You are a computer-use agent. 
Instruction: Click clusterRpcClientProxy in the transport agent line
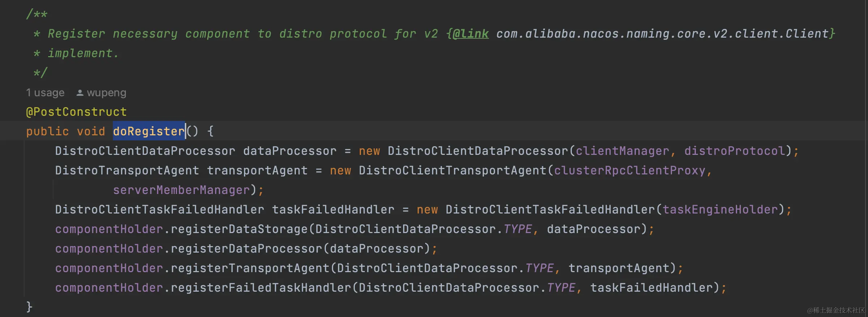tap(630, 170)
